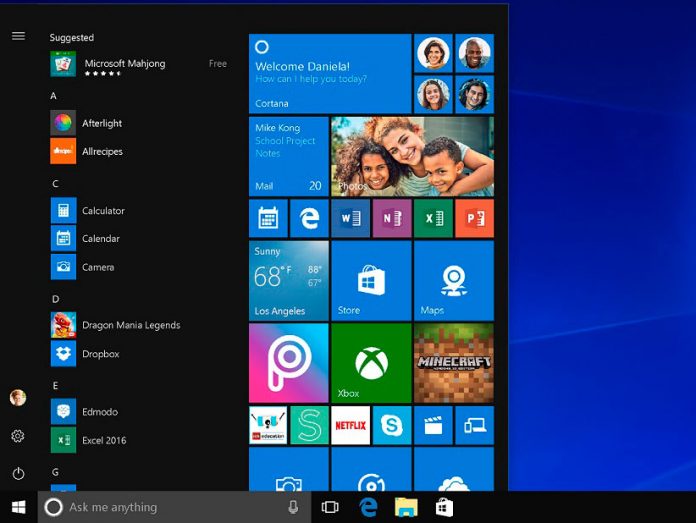The height and width of the screenshot is (523, 696).
Task: Launch the Minecraft tile
Action: click(454, 363)
